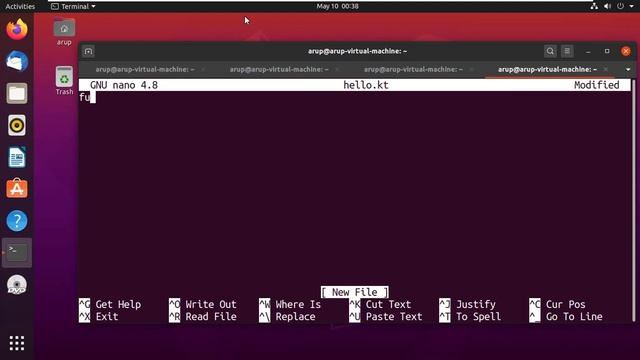Screen dimensions: 640x360
Task: Close the first terminal tab
Action: tap(203, 69)
